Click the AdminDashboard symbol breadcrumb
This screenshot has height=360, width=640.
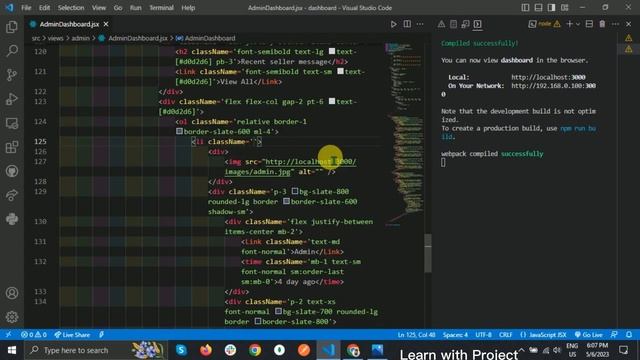click(210, 38)
